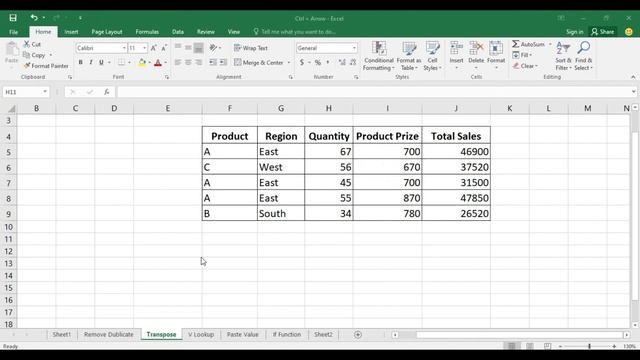Screen dimensions: 640x360
Task: Click the Delete cells icon
Action: 476,49
